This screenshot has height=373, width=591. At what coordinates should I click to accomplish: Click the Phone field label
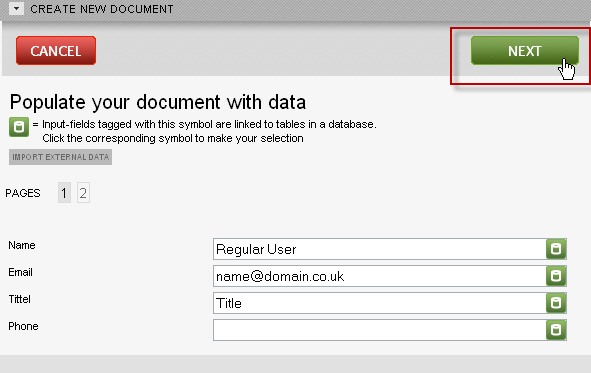[23, 326]
